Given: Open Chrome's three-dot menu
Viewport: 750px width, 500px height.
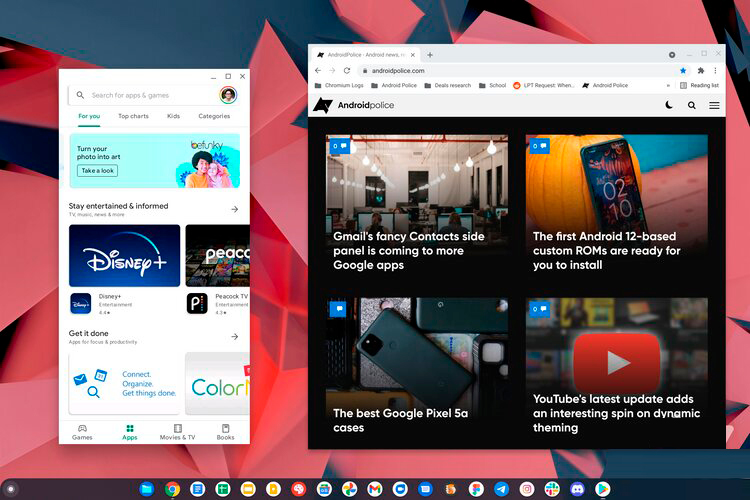Looking at the screenshot, I should pyautogui.click(x=715, y=70).
